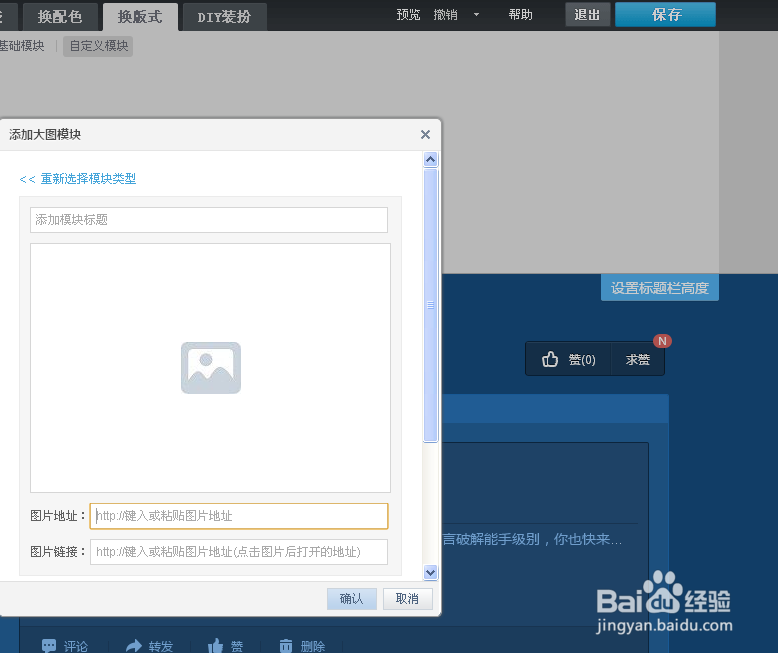Image resolution: width=778 pixels, height=653 pixels.
Task: Select the 自定义模块 sub-tab
Action: click(98, 46)
